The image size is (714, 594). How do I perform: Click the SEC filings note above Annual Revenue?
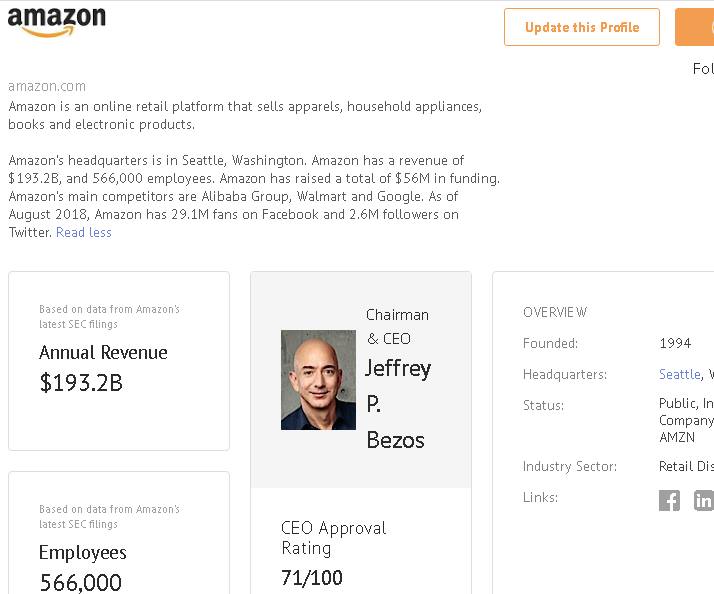(109, 317)
